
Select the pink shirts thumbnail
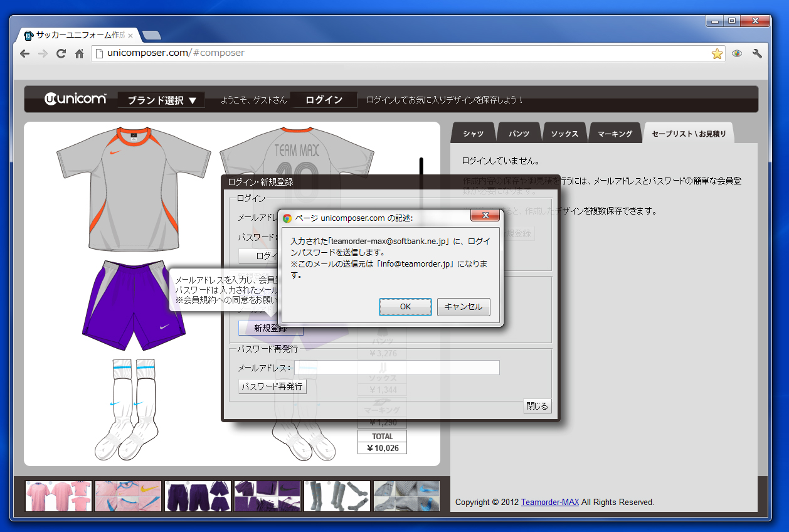point(59,496)
